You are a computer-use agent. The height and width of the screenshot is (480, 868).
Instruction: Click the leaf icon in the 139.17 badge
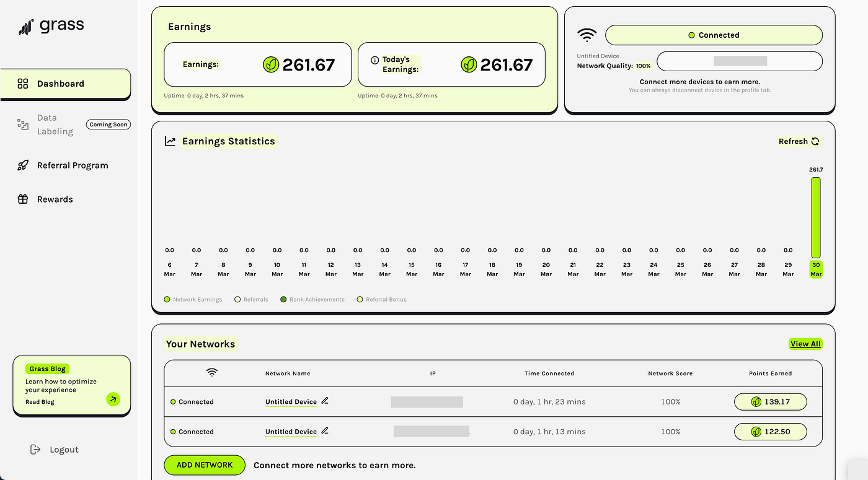click(756, 402)
